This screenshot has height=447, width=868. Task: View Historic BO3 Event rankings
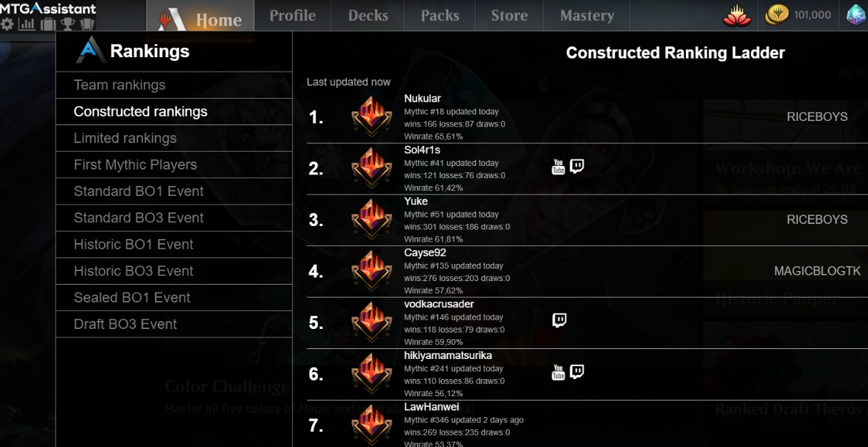134,271
